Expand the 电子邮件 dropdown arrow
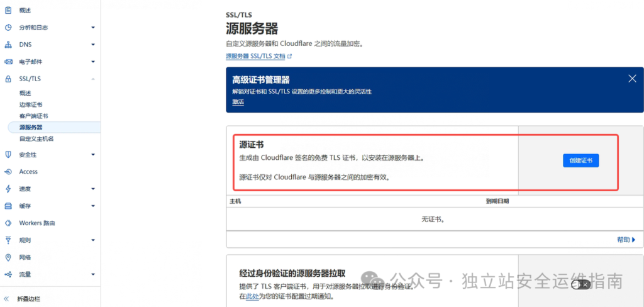The width and height of the screenshot is (644, 307). 93,62
